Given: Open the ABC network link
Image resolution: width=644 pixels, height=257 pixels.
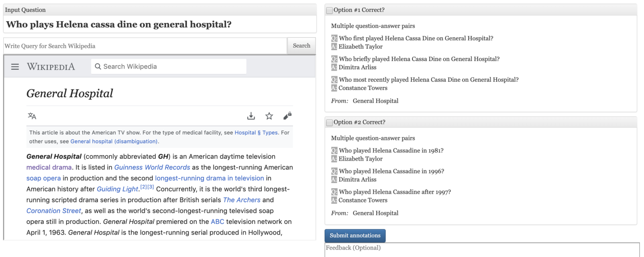Looking at the screenshot, I should [x=217, y=222].
